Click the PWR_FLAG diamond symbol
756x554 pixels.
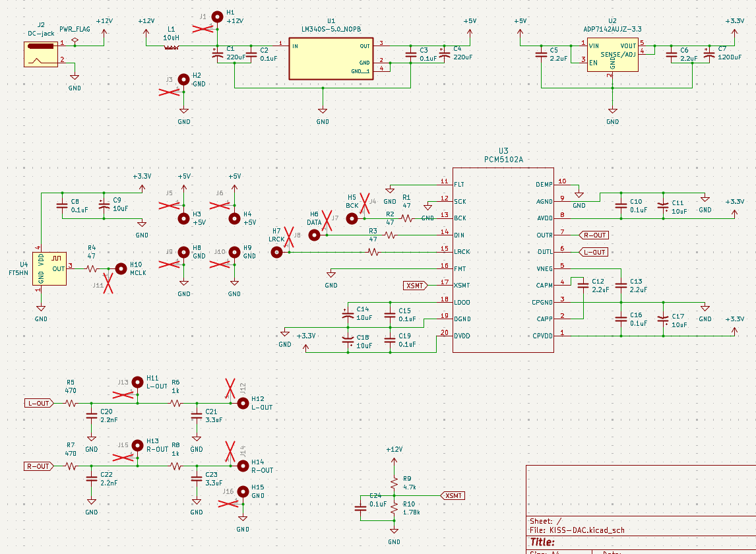pyautogui.click(x=75, y=40)
